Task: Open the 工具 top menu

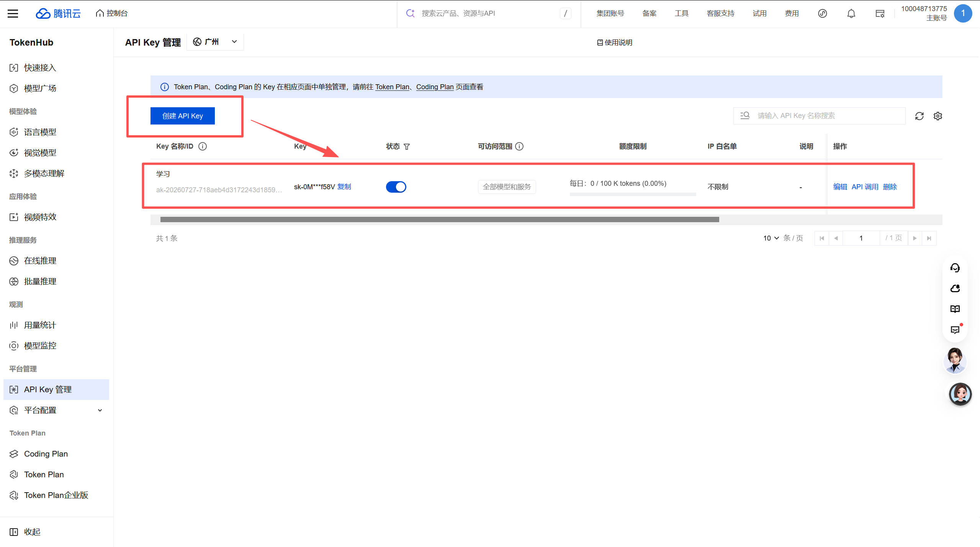Action: coord(682,13)
